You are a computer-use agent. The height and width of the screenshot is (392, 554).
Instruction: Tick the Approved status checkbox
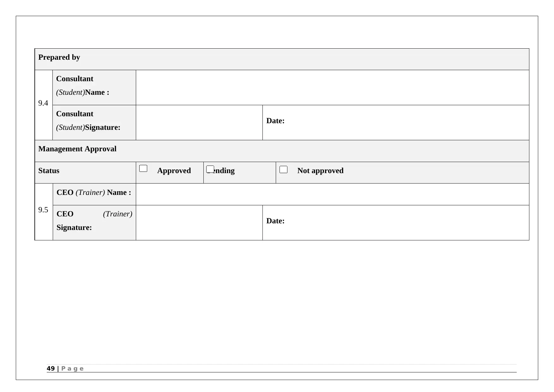pos(143,169)
